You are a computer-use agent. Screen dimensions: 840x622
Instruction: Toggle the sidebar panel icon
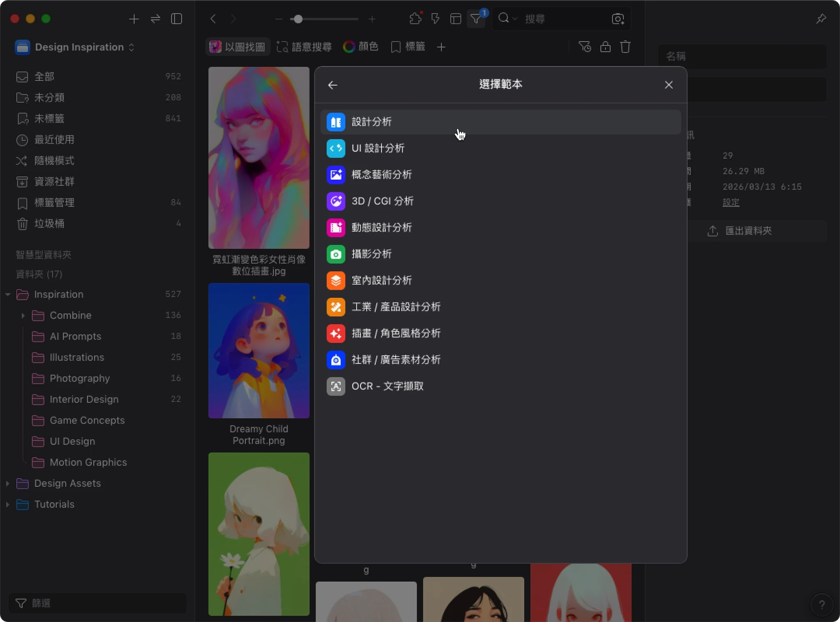point(176,19)
